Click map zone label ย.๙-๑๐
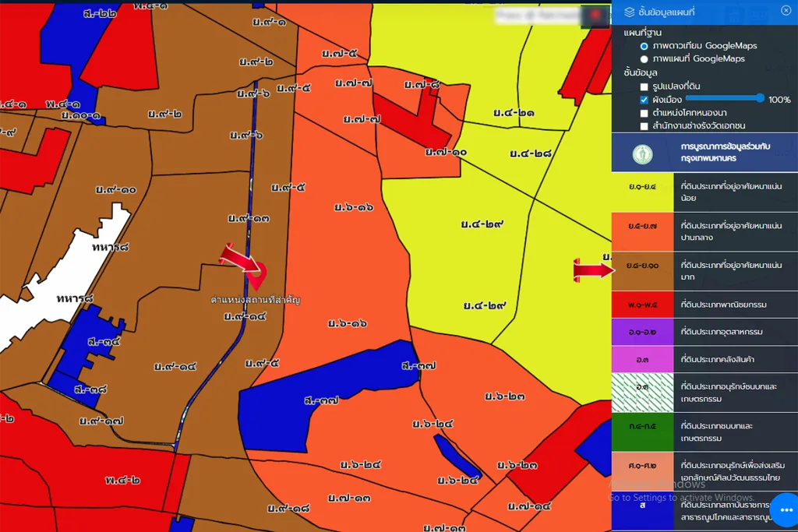Viewport: 798px width, 532px height. 115,190
